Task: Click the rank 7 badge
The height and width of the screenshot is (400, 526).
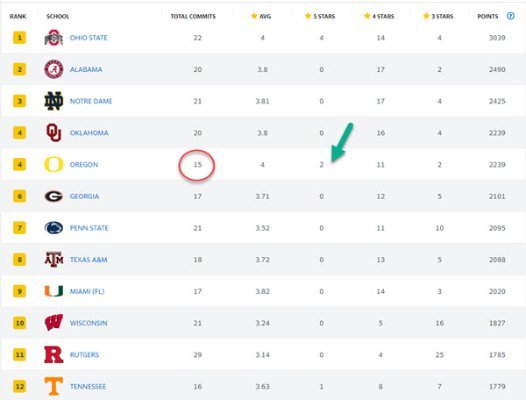Action: (x=19, y=228)
